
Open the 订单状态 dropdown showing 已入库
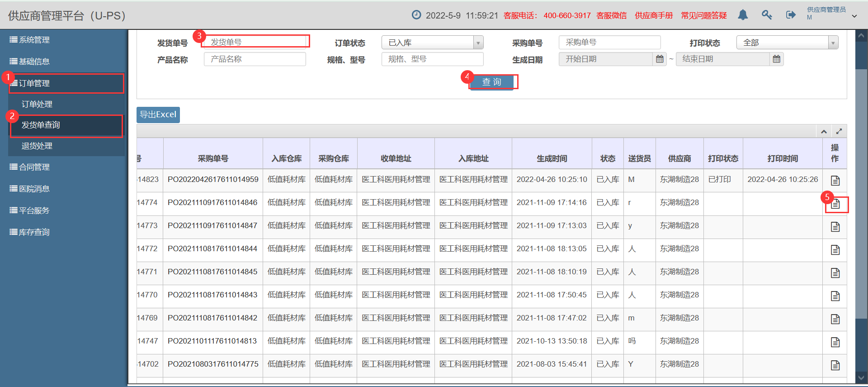click(x=433, y=43)
